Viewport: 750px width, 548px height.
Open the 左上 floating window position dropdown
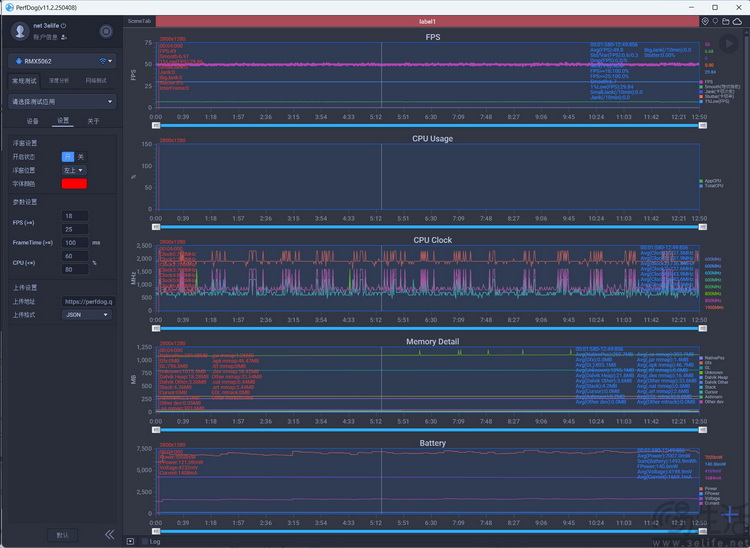[x=74, y=170]
